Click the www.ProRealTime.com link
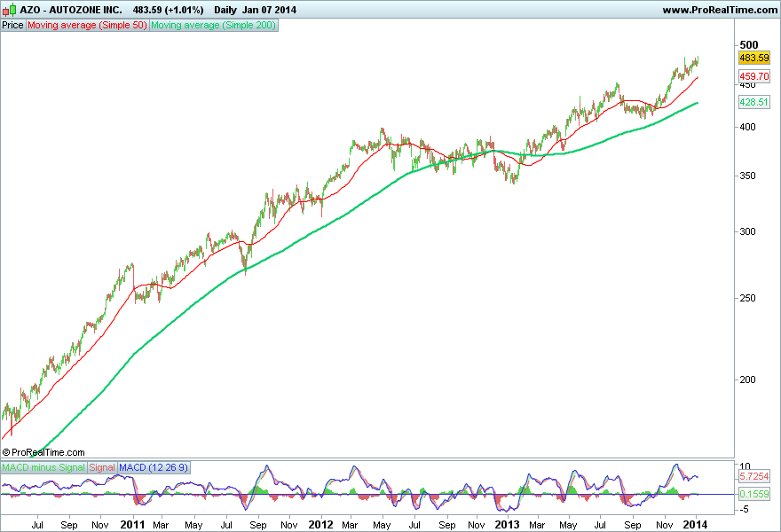Screen dimensions: 781x532 coord(719,10)
